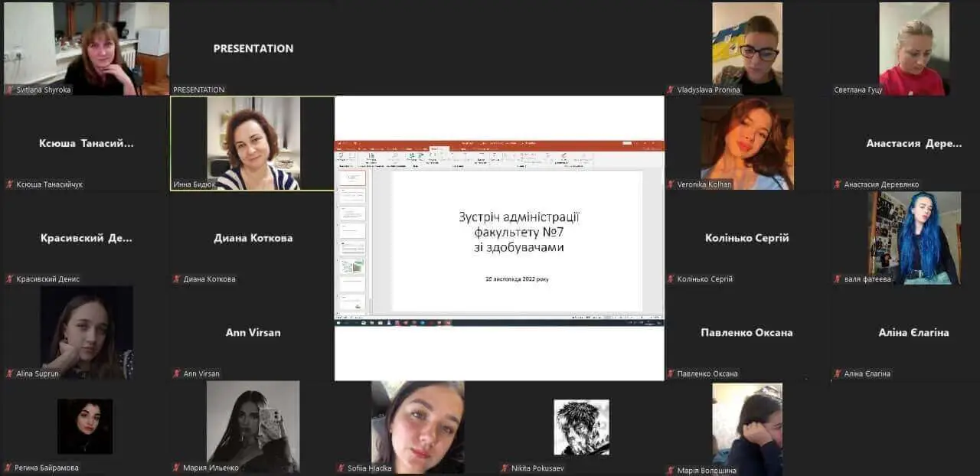Select the slide thumbnail with green image
The width and height of the screenshot is (980, 476).
coord(353,267)
